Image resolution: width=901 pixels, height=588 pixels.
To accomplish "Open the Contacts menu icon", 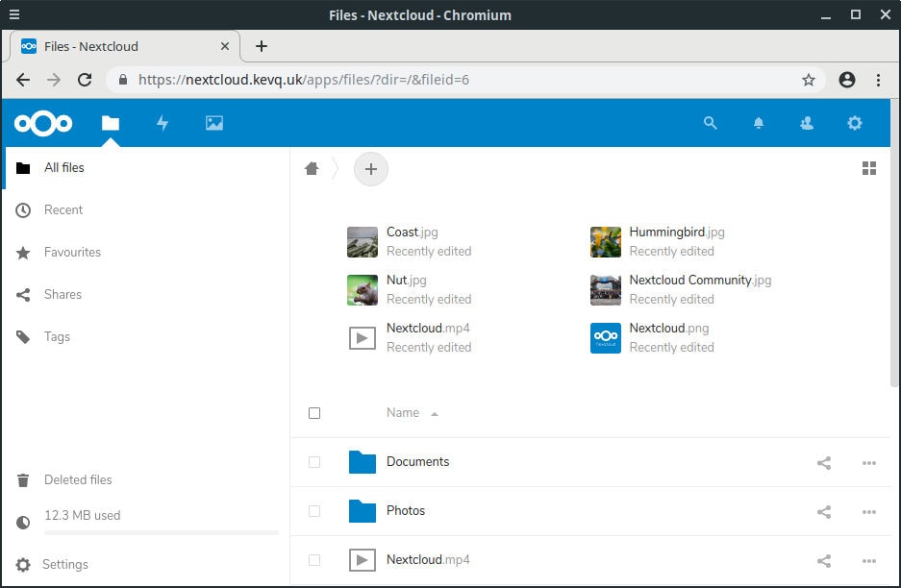I will coord(806,123).
